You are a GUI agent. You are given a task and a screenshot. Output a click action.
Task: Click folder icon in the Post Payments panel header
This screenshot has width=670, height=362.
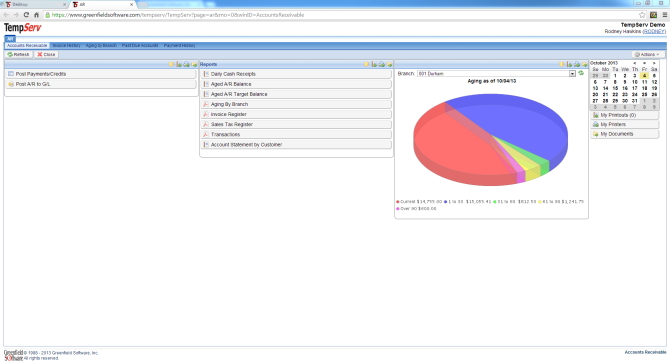click(x=194, y=64)
